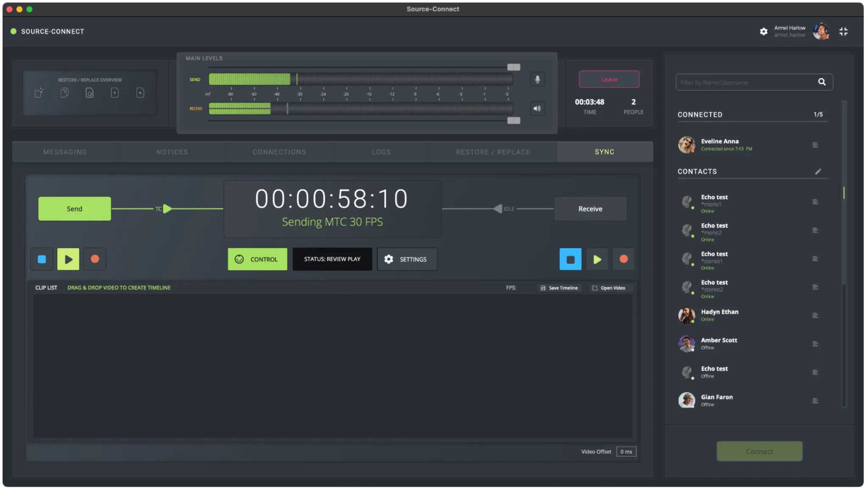
Task: Click the search magnifier icon
Action: (x=822, y=82)
